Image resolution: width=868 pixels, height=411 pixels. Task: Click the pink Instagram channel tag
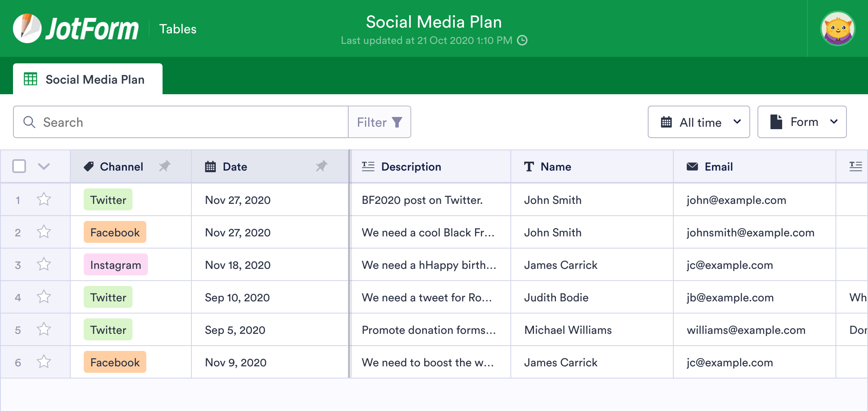pos(115,265)
